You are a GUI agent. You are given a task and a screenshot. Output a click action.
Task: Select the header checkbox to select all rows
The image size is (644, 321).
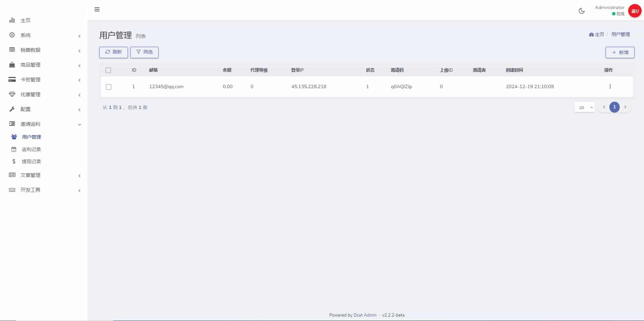[x=108, y=70]
